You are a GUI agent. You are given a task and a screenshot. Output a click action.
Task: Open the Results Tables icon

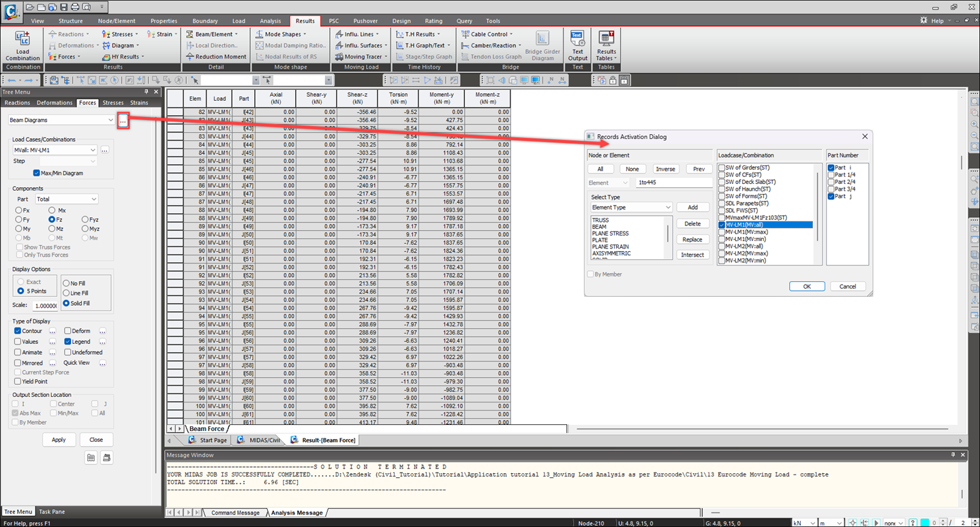(606, 46)
